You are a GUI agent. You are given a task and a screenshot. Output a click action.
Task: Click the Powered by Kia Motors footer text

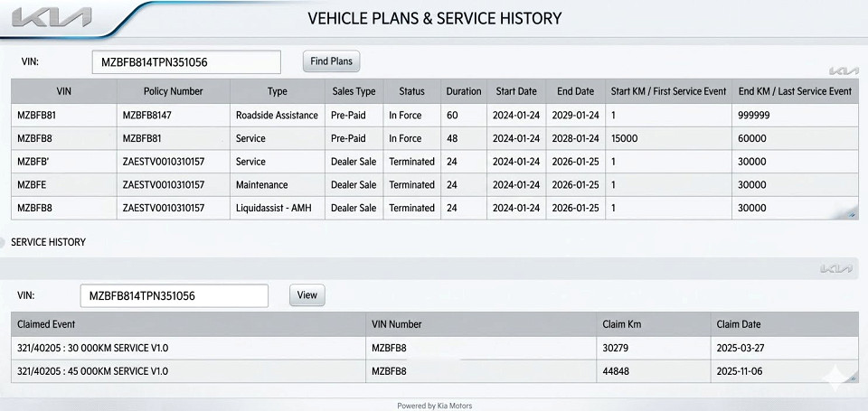(x=435, y=406)
